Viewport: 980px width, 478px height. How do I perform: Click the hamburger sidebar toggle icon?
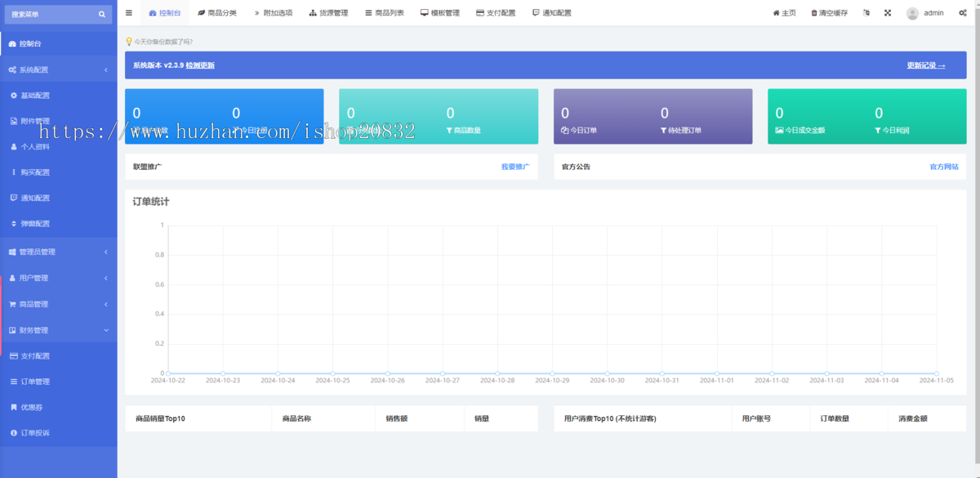[129, 13]
